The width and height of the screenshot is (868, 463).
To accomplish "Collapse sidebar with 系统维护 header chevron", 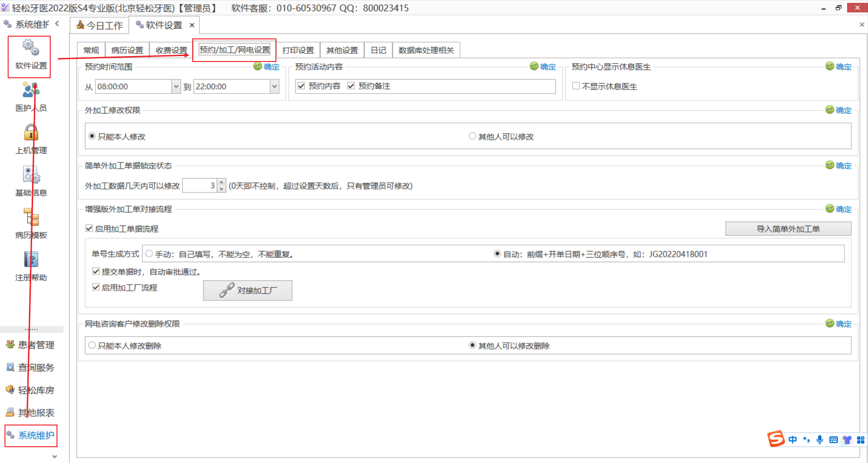I will coord(57,24).
